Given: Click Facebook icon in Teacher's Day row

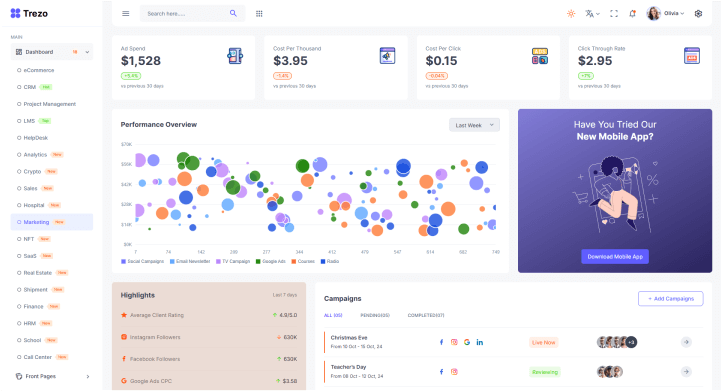Looking at the screenshot, I should [441, 372].
